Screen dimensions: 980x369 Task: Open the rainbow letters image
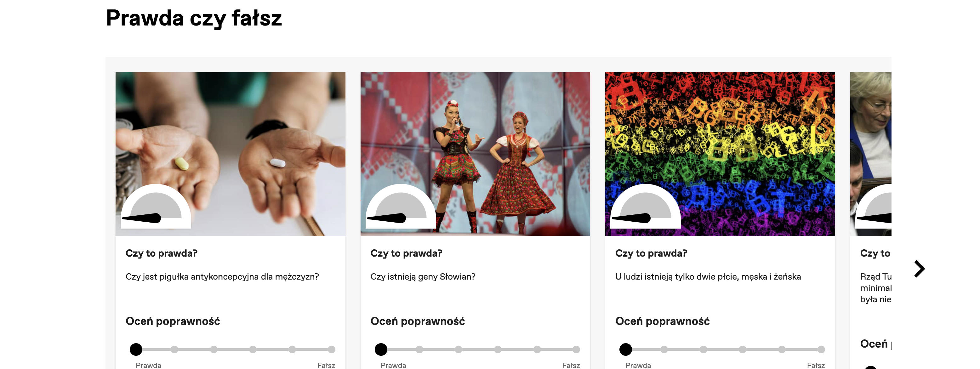(x=720, y=126)
